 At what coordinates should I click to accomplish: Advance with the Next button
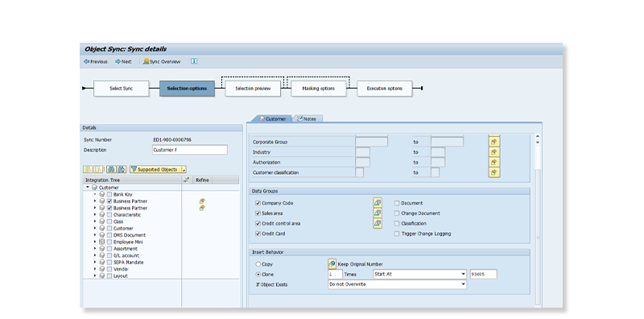[123, 62]
